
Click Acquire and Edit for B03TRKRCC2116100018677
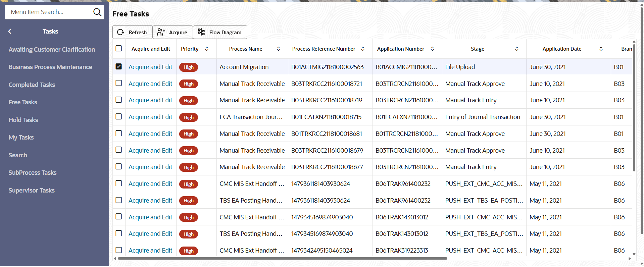[x=150, y=167]
